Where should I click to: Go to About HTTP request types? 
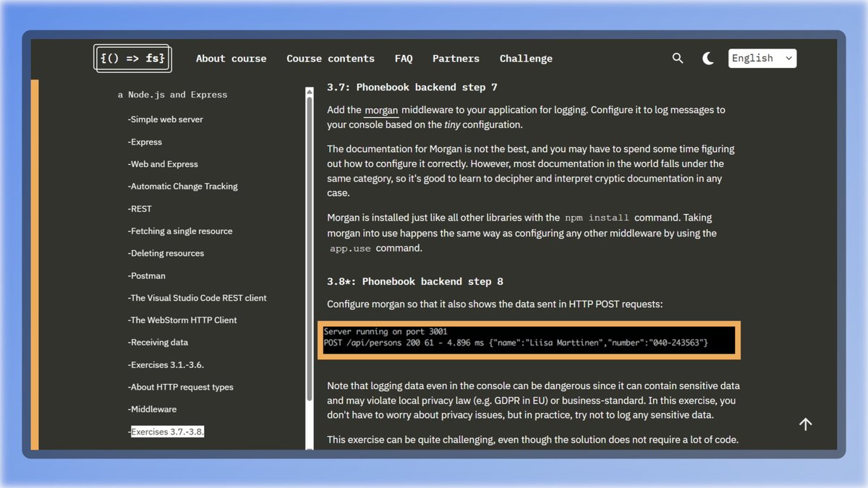[181, 388]
